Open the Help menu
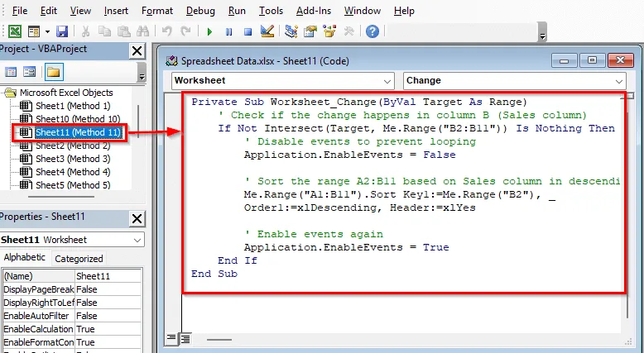 pyautogui.click(x=404, y=11)
